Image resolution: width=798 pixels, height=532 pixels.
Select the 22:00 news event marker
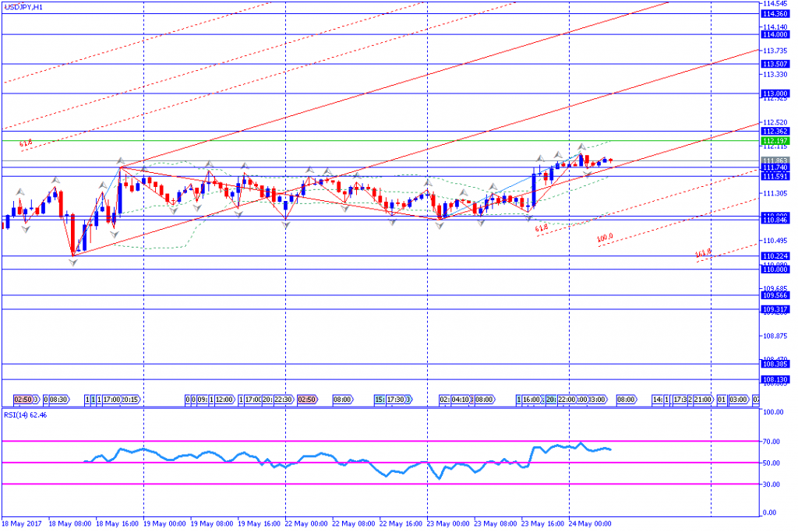pos(567,400)
